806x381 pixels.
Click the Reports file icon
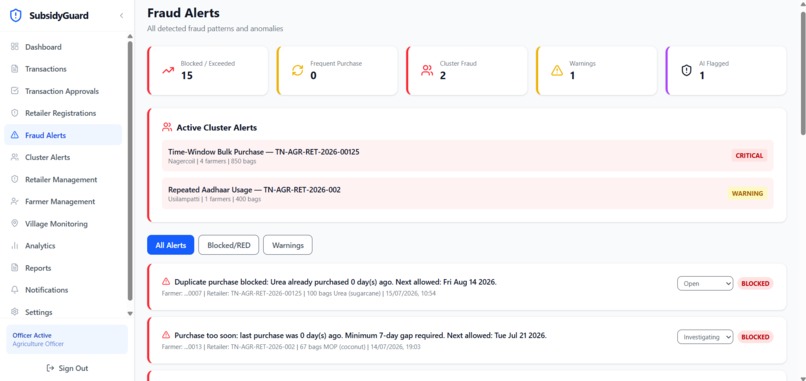click(14, 268)
